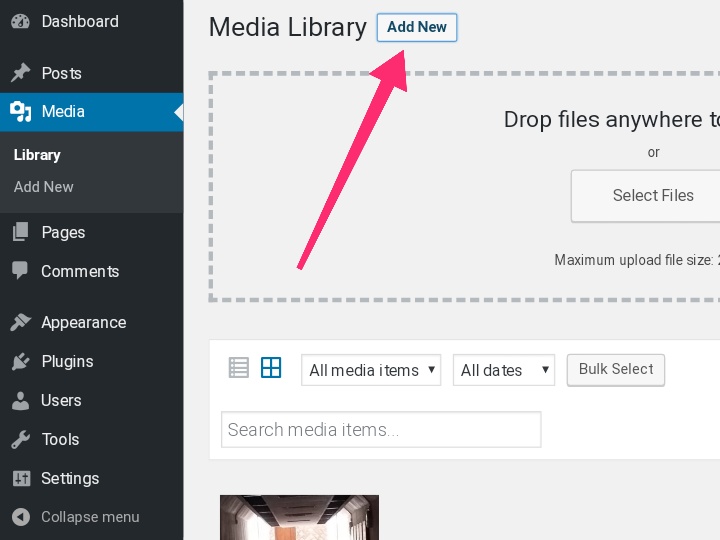
Task: Click the Tools wrench icon
Action: tap(20, 439)
